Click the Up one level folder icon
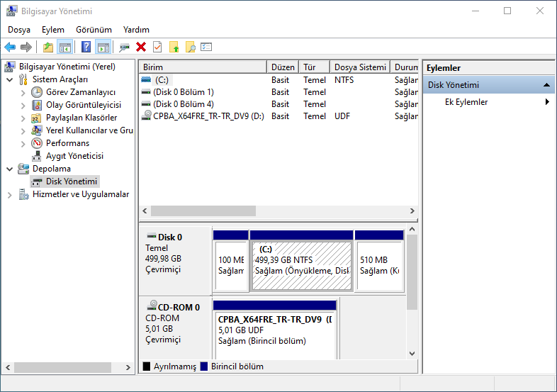 coord(48,47)
